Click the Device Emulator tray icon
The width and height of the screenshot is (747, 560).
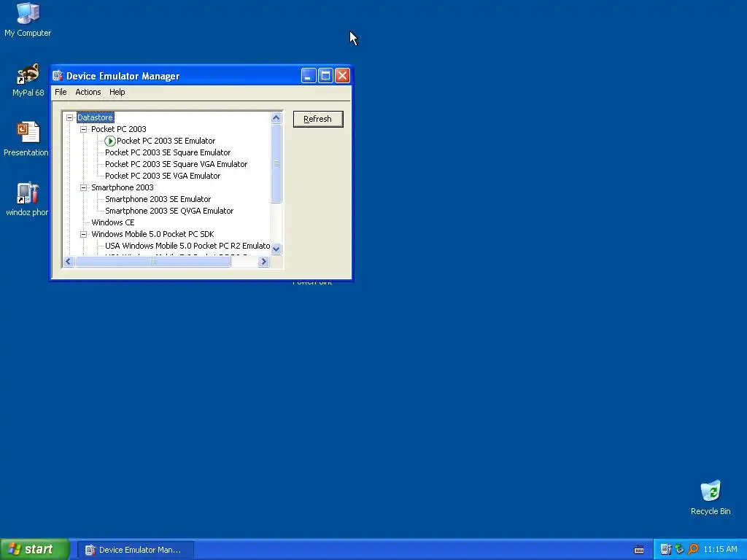tap(666, 550)
